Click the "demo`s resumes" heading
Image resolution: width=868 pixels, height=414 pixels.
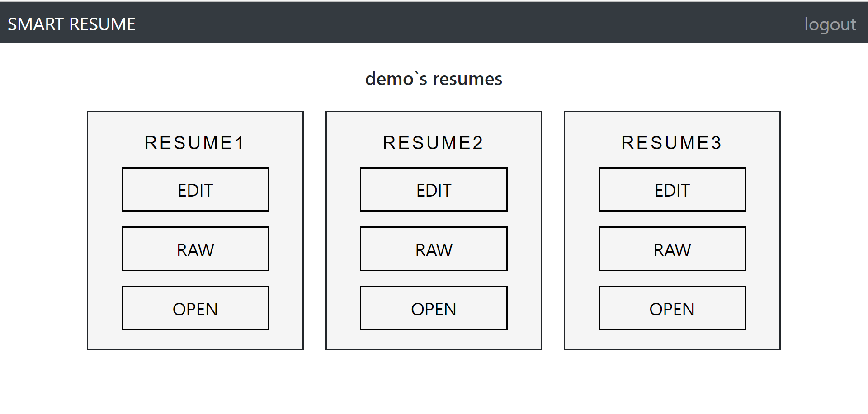434,79
